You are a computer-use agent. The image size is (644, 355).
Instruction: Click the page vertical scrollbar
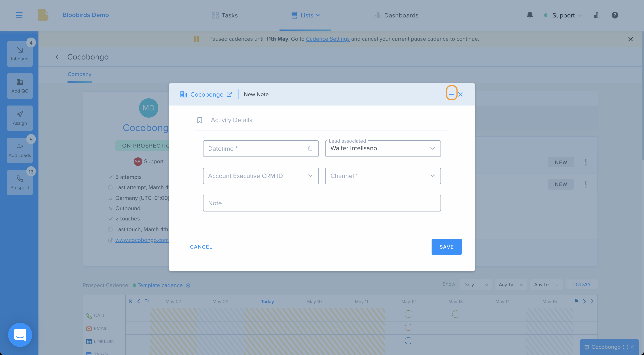(642, 95)
